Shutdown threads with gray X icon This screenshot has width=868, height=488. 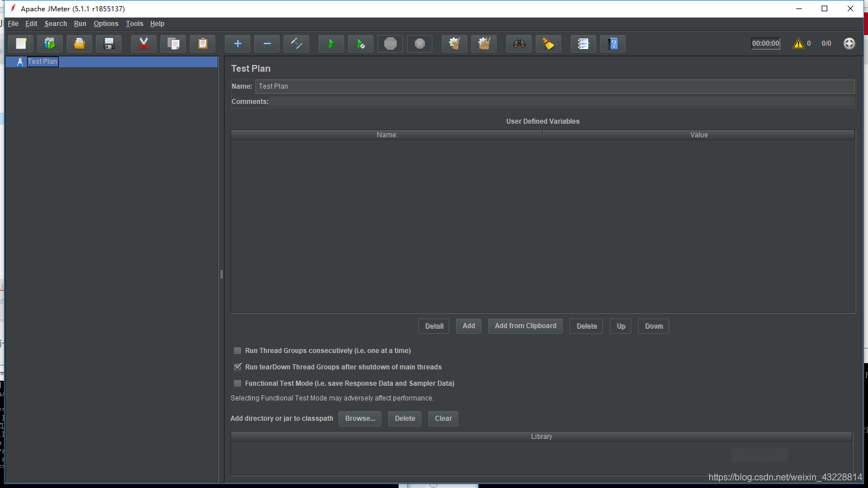pos(420,43)
